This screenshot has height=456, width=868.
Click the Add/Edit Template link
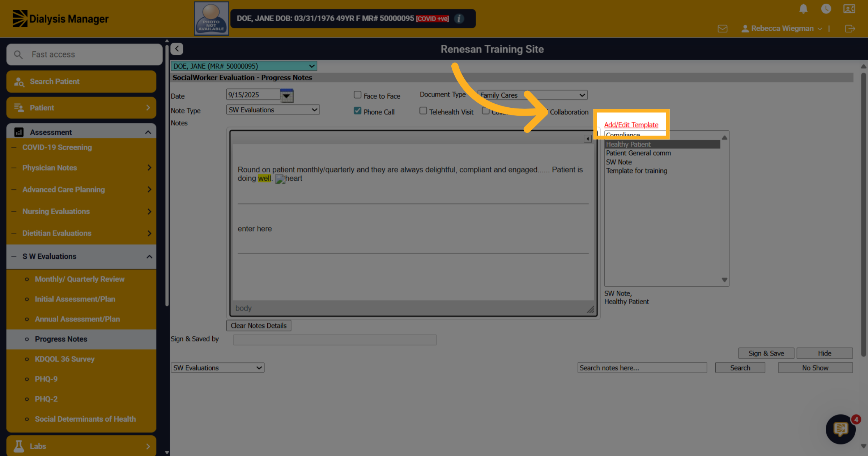(631, 125)
